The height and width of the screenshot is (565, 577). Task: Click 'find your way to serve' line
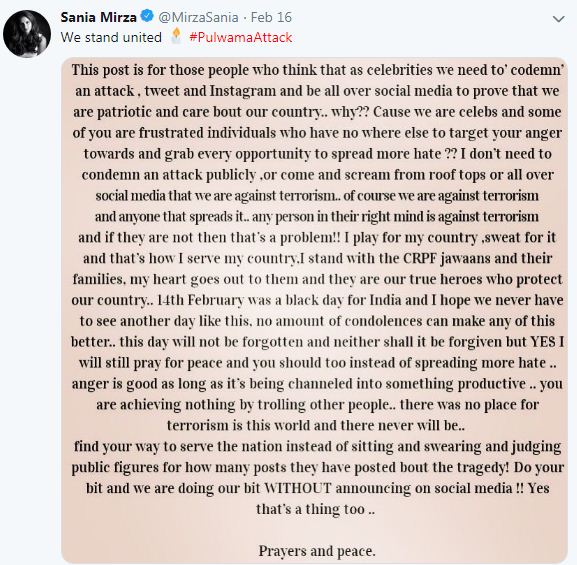coord(317,446)
